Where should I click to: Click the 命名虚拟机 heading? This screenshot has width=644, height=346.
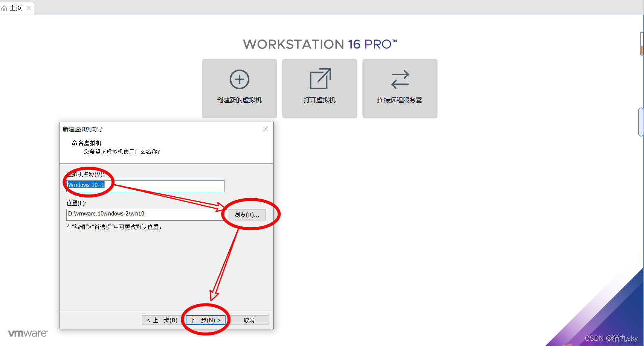pyautogui.click(x=87, y=143)
